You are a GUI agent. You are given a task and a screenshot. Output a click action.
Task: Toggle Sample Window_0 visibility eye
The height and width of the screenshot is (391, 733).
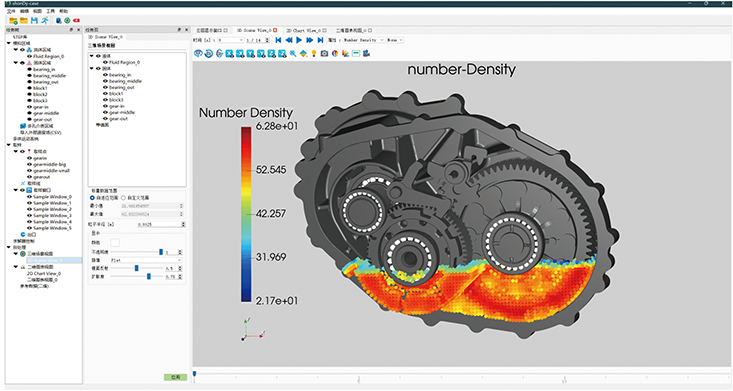click(x=29, y=197)
